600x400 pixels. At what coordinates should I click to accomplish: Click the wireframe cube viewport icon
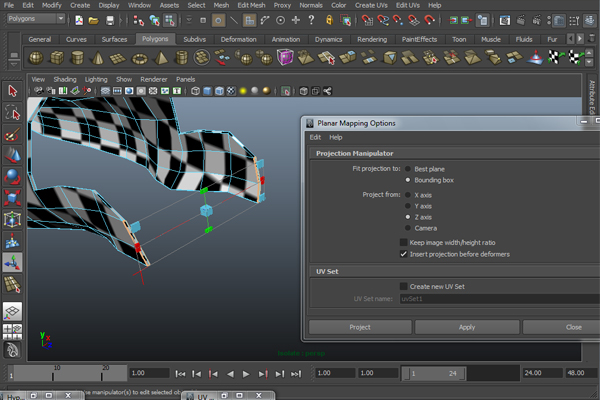[x=196, y=91]
